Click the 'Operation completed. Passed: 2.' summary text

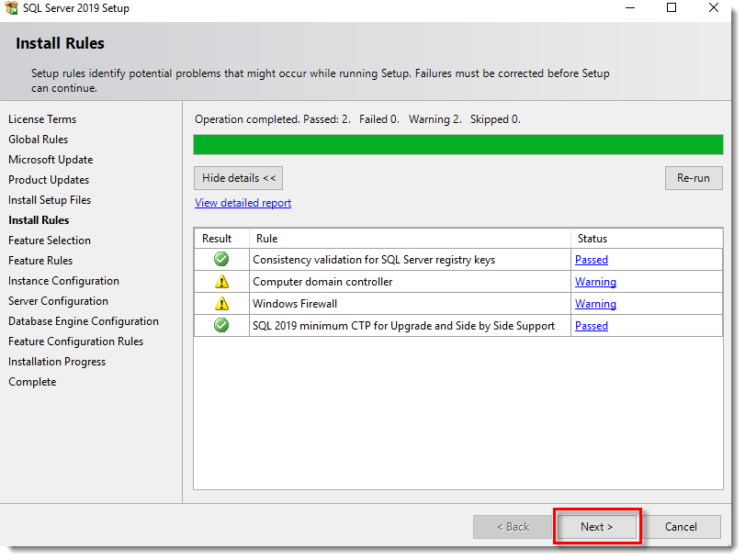pyautogui.click(x=273, y=119)
